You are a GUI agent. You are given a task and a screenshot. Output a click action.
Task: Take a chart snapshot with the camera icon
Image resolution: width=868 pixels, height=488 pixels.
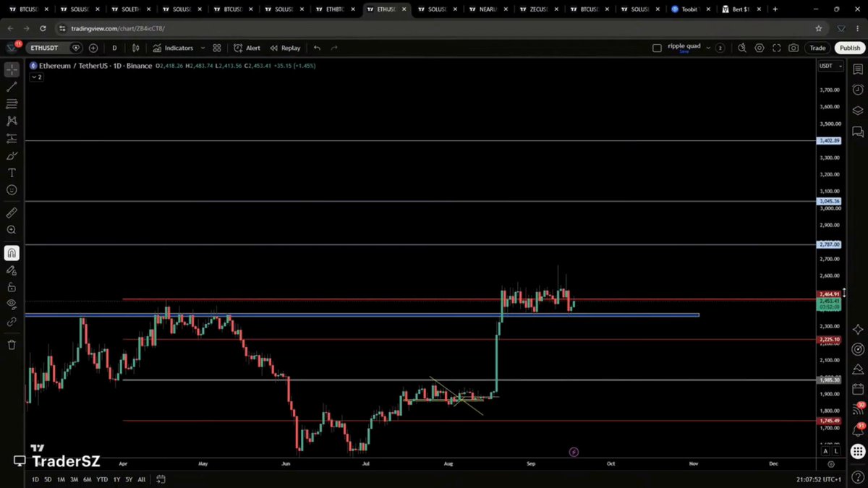(x=793, y=48)
